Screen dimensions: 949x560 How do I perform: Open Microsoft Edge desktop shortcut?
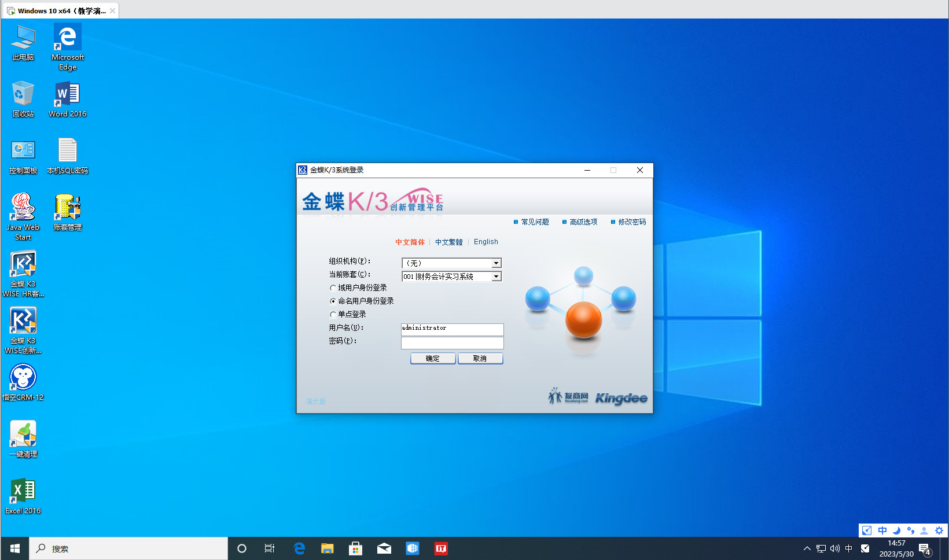68,47
